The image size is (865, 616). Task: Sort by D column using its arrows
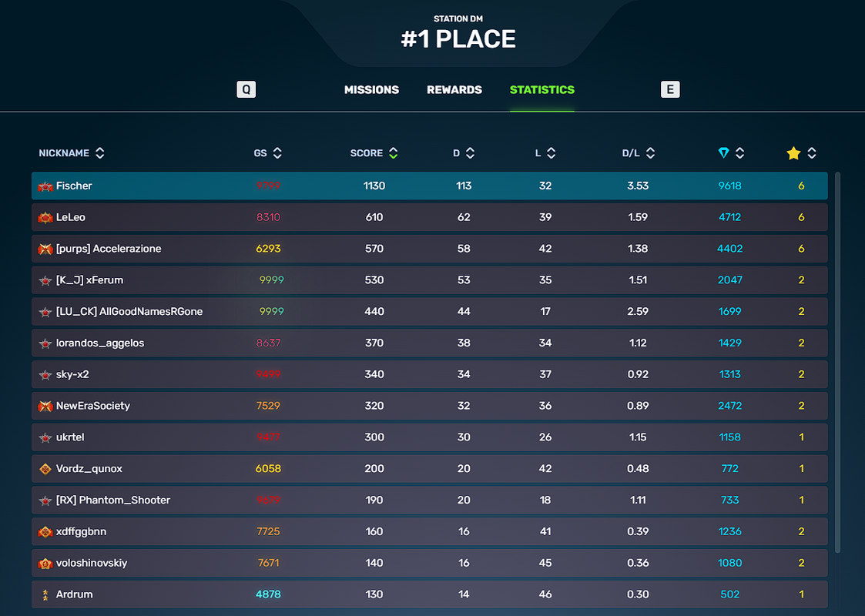coord(470,152)
